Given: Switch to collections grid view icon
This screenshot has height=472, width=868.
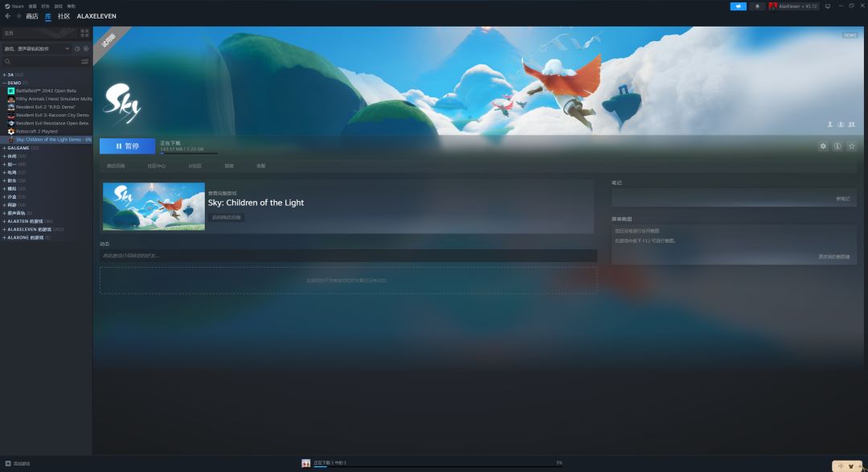Looking at the screenshot, I should click(x=84, y=33).
